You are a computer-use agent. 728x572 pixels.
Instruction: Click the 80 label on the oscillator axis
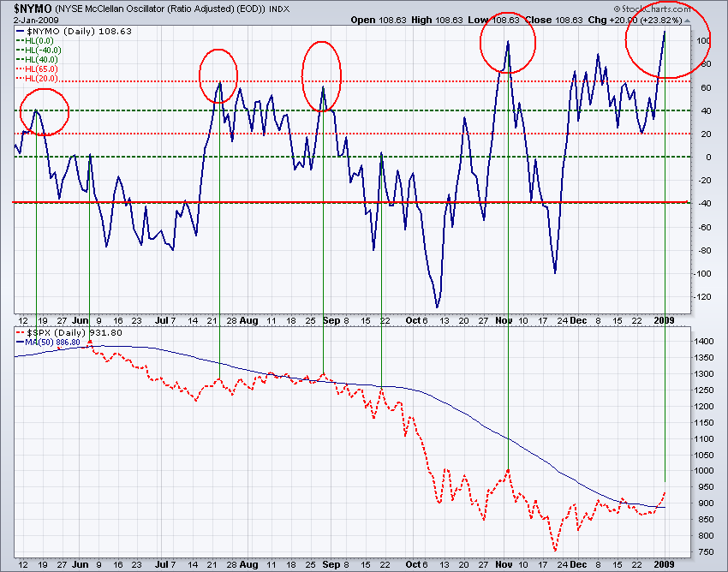click(707, 64)
